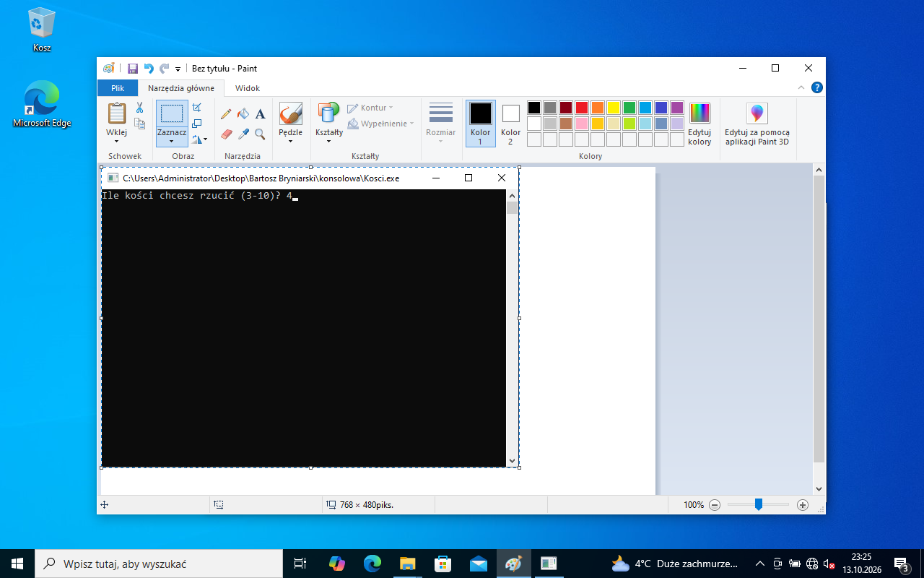Open Edytuj za pomocą aplikacji Paint 3D
This screenshot has width=924, height=578.
[x=757, y=124]
